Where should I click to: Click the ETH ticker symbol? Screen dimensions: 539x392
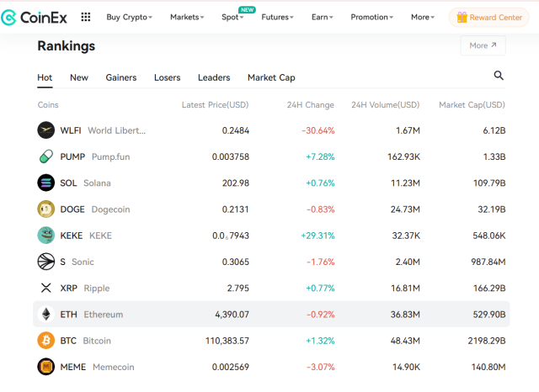point(68,315)
